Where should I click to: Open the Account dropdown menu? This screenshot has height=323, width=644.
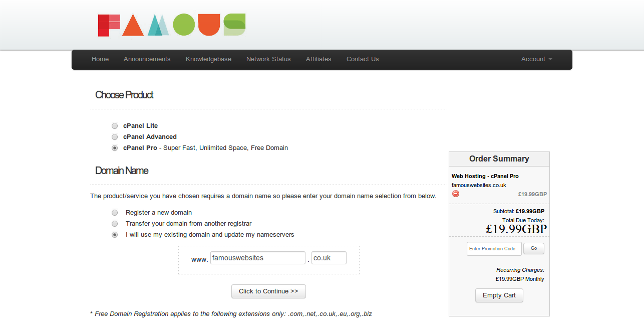pyautogui.click(x=536, y=59)
